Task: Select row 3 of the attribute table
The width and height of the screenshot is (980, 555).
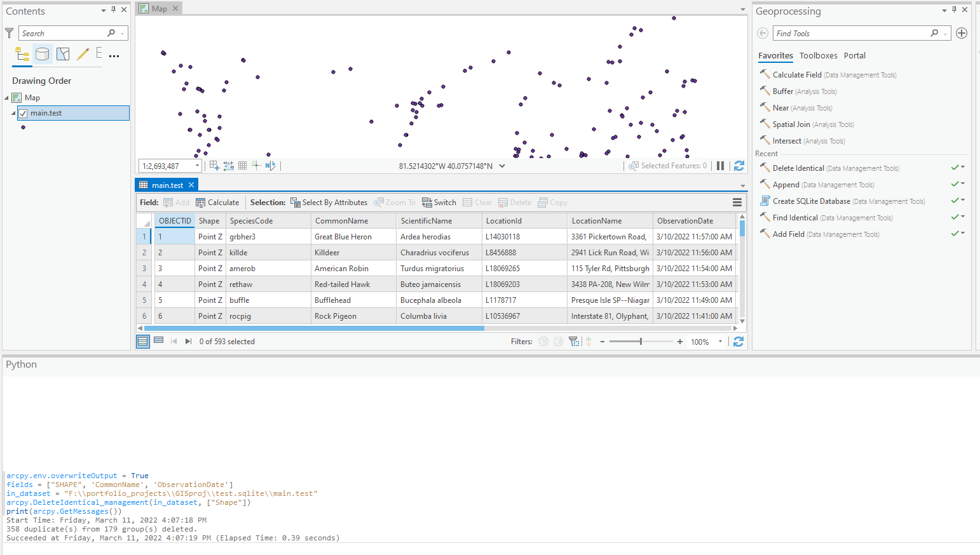Action: [143, 268]
